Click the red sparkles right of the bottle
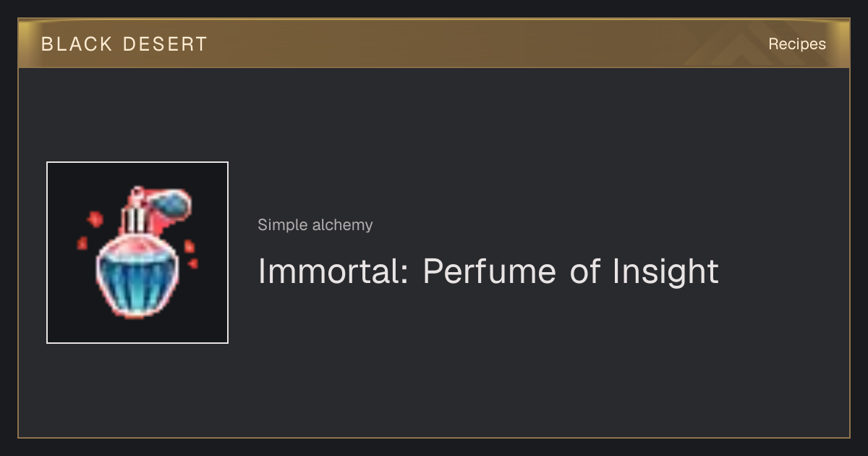The height and width of the screenshot is (456, 868). (x=191, y=253)
